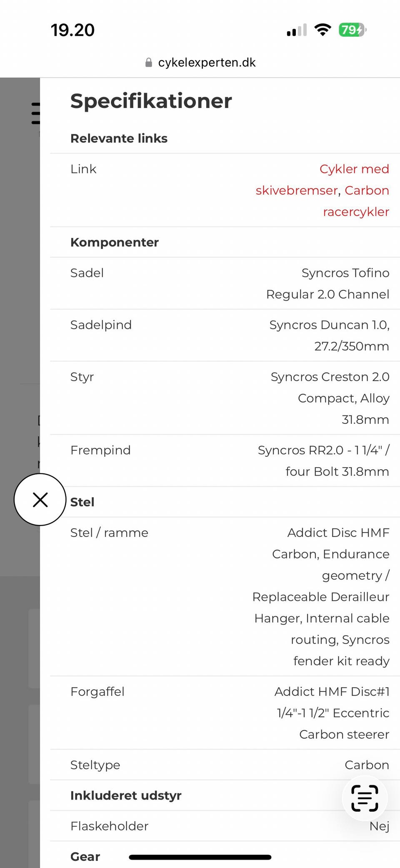Tap the home indicator bar at bottom

[200, 857]
